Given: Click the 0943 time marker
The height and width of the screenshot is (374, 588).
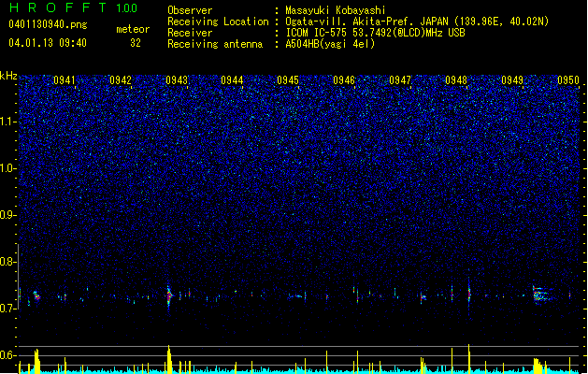Looking at the screenshot, I should coord(177,80).
